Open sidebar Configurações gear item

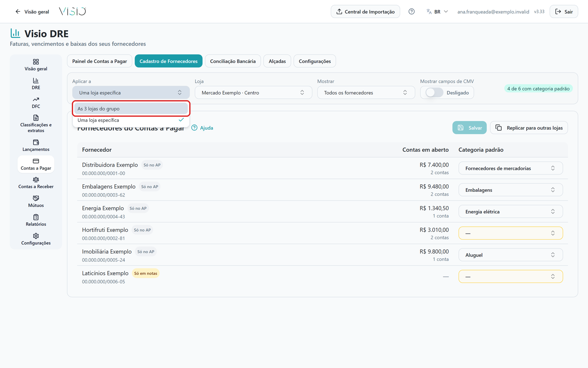pos(36,239)
